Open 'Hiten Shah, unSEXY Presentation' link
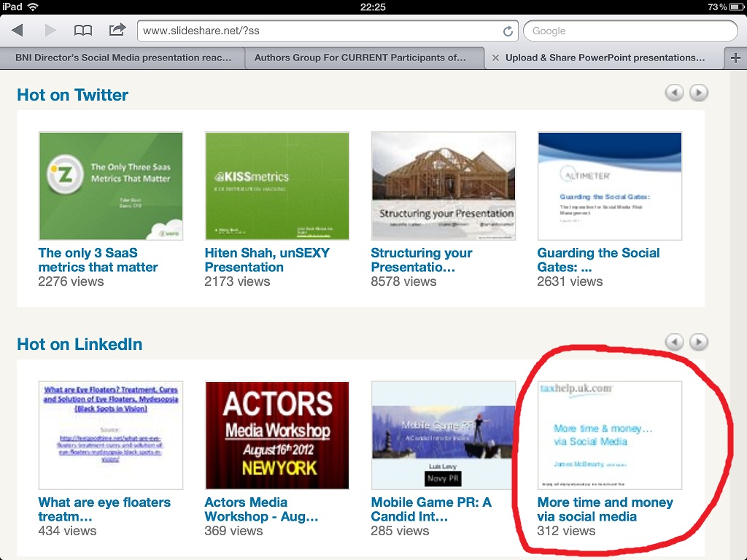The width and height of the screenshot is (747, 560). click(x=267, y=260)
